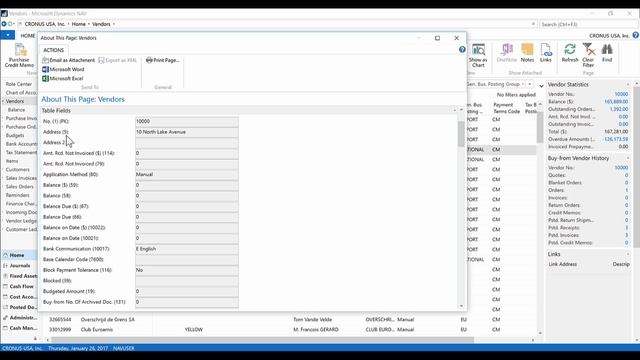Image resolution: width=640 pixels, height=360 pixels.
Task: Select Budgets in navigation tree
Action: tap(15, 136)
